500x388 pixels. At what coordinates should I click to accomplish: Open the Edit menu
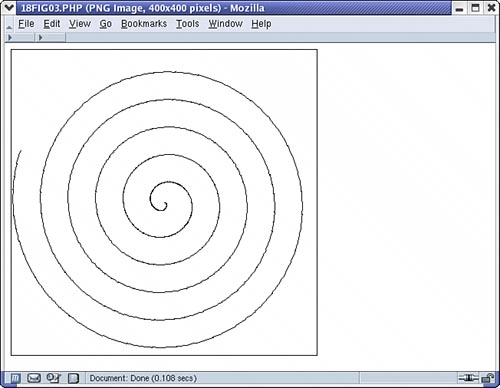point(52,24)
